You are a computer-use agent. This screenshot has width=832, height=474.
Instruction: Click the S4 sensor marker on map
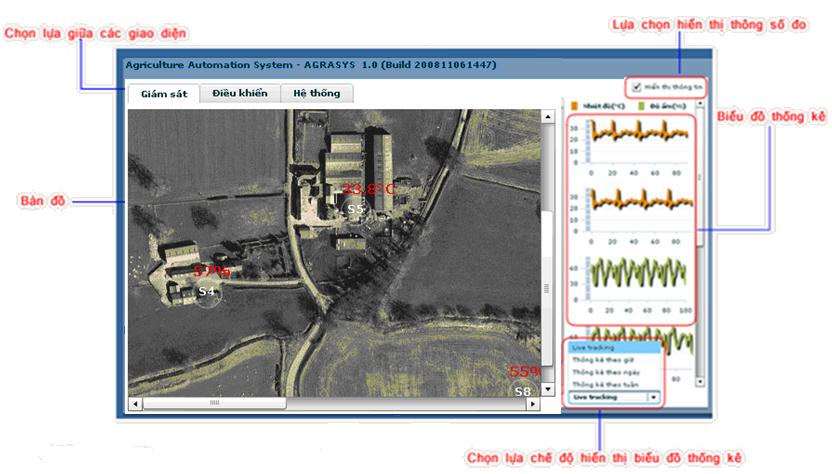pyautogui.click(x=207, y=291)
